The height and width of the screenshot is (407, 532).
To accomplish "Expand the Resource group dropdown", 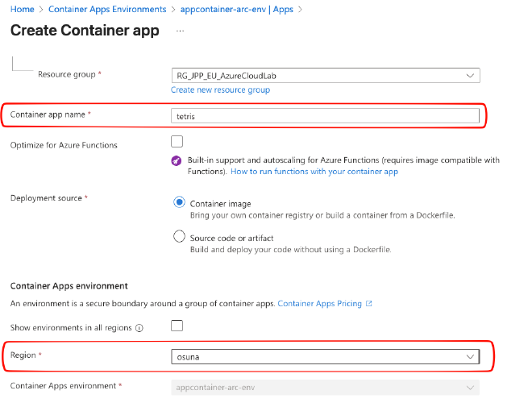I will (x=470, y=75).
